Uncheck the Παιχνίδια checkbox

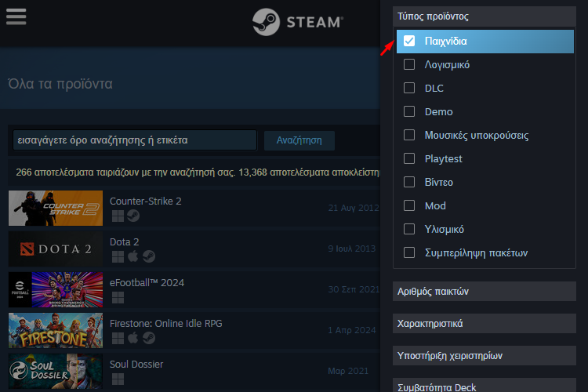point(409,41)
